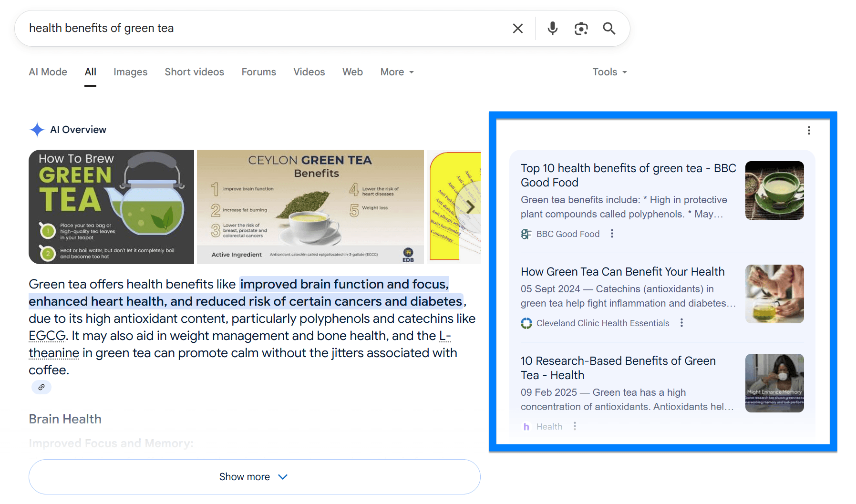Select the All results tab
Viewport: 856px width, 504px height.
(90, 72)
